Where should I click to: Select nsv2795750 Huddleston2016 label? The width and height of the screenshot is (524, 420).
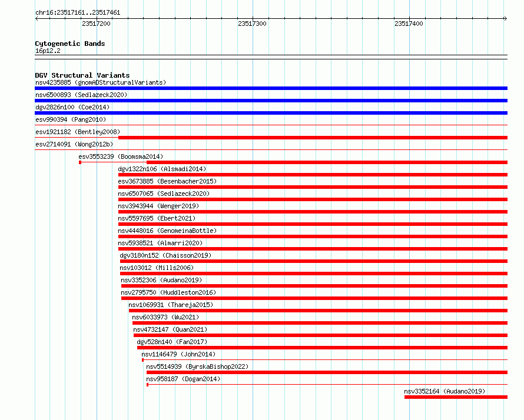coord(168,292)
